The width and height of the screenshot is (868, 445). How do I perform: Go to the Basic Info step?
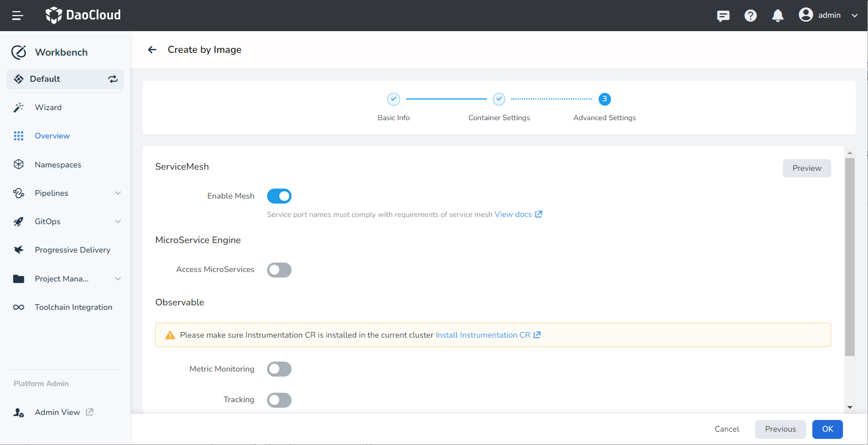pos(393,100)
